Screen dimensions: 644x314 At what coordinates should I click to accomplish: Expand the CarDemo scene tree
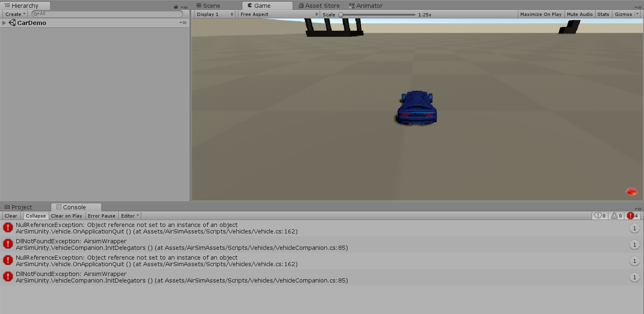4,23
